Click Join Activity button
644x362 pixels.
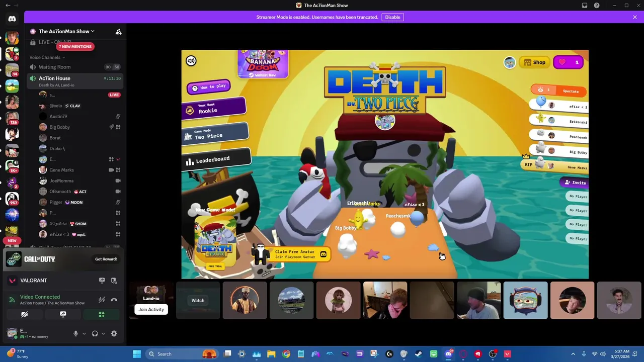[x=151, y=310]
